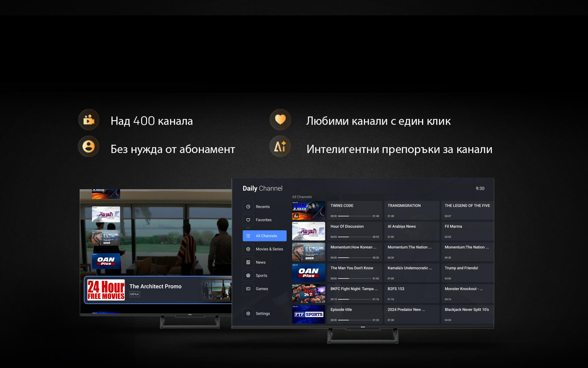Open Trump and Friends! program card
The width and height of the screenshot is (588, 368).
[x=468, y=273]
